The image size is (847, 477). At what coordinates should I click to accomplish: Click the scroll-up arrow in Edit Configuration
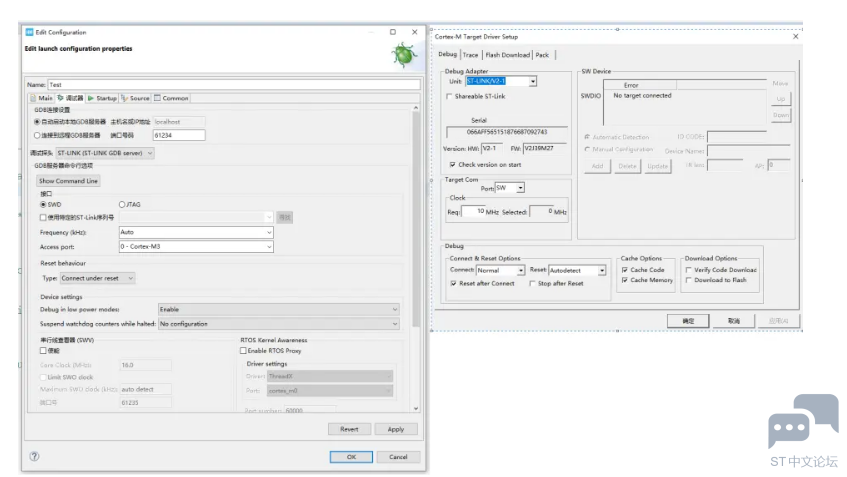pyautogui.click(x=416, y=108)
